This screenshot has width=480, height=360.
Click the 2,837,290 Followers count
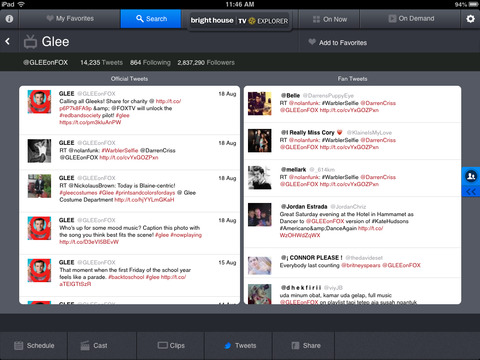[x=206, y=62]
